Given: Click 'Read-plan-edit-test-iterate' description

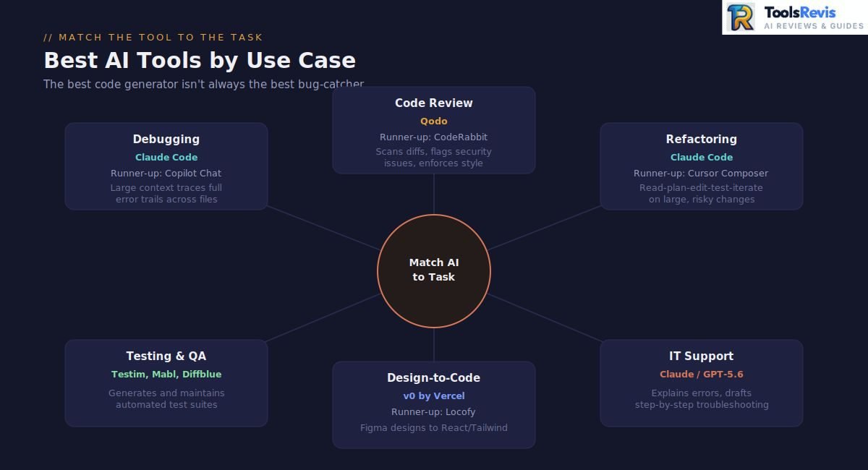Looking at the screenshot, I should tap(702, 194).
